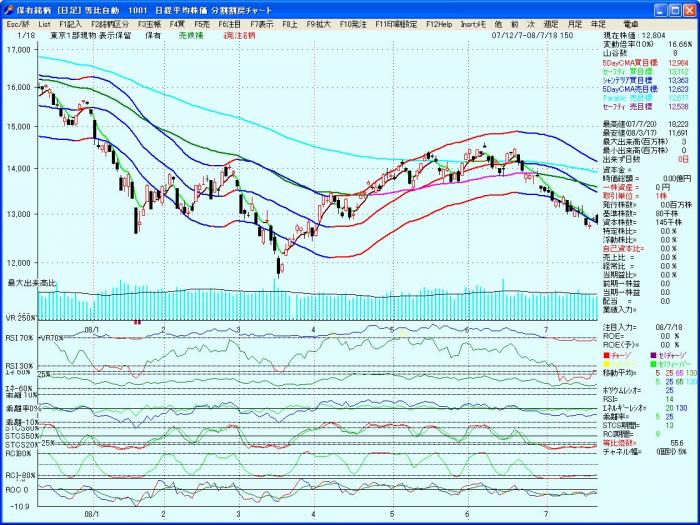Click 移動平均 parameters row

tap(650, 373)
